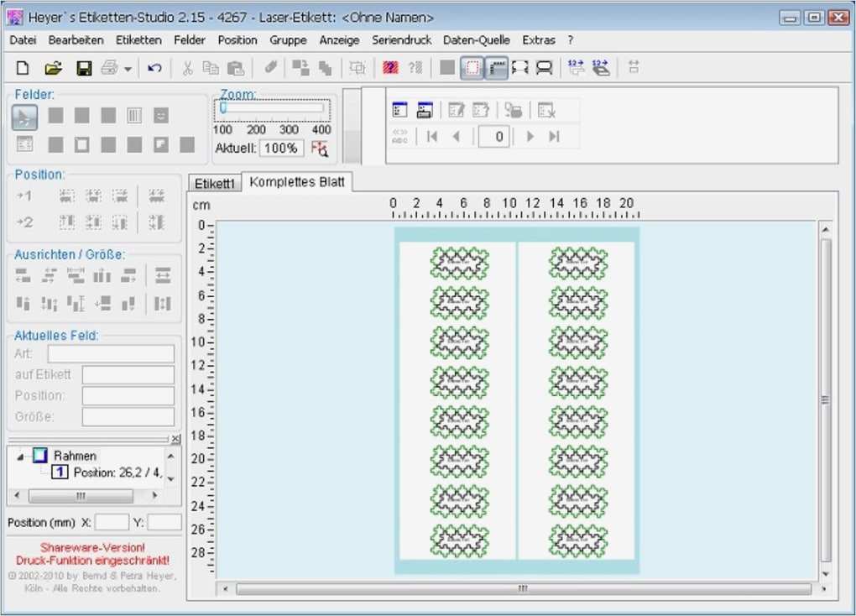Click the Zoom slider track
The image size is (856, 616).
(273, 108)
